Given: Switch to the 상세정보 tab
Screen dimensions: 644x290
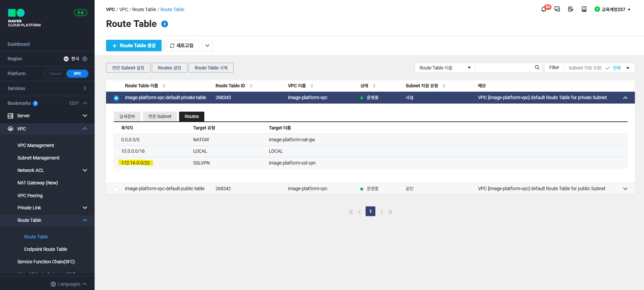Looking at the screenshot, I should tap(127, 116).
